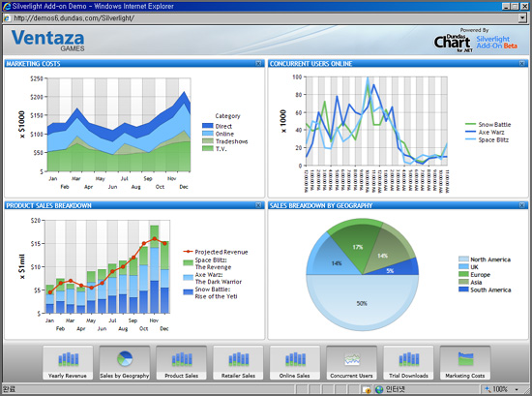Click the Space Blitz legend line marker
532x396 pixels.
(x=470, y=139)
